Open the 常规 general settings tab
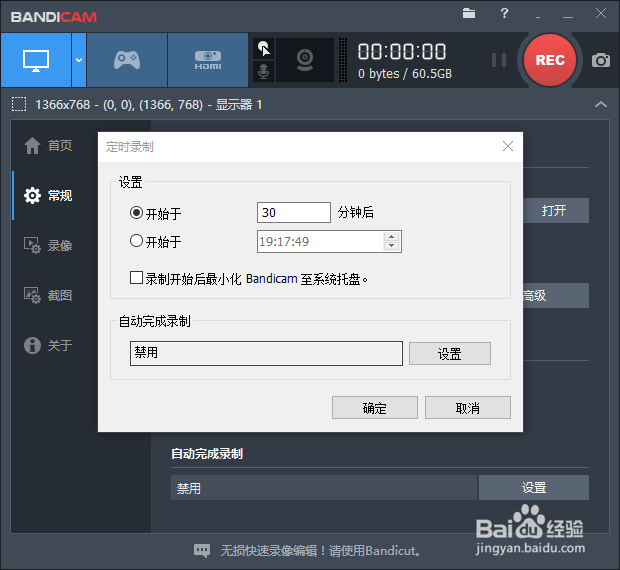 coord(48,195)
